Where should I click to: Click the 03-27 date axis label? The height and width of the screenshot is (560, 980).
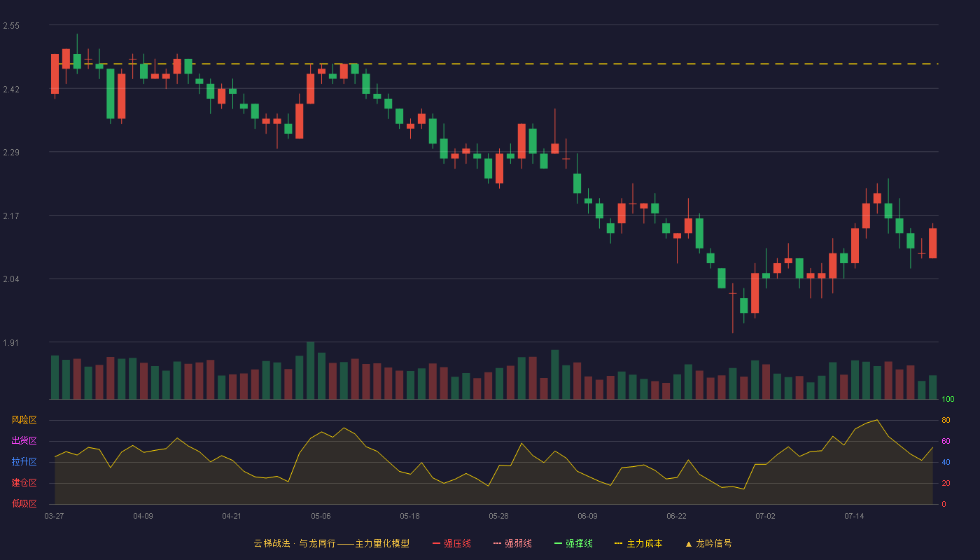[54, 516]
